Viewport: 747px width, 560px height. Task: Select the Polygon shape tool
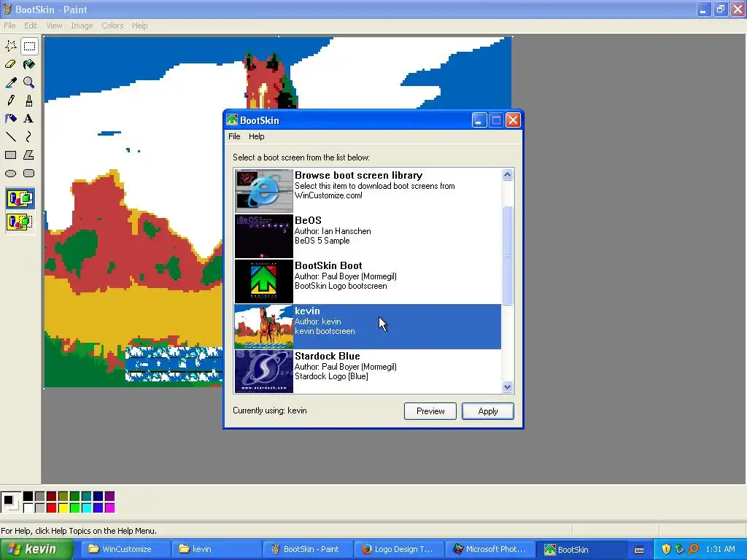pos(29,155)
